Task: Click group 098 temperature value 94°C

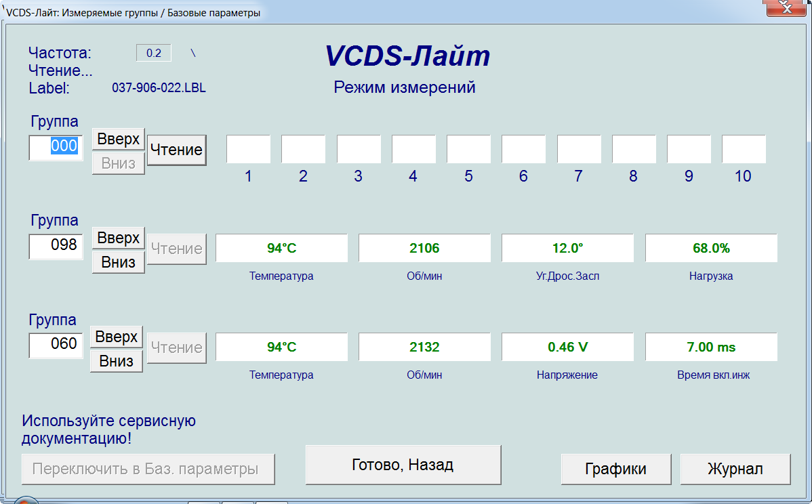Action: (x=282, y=249)
